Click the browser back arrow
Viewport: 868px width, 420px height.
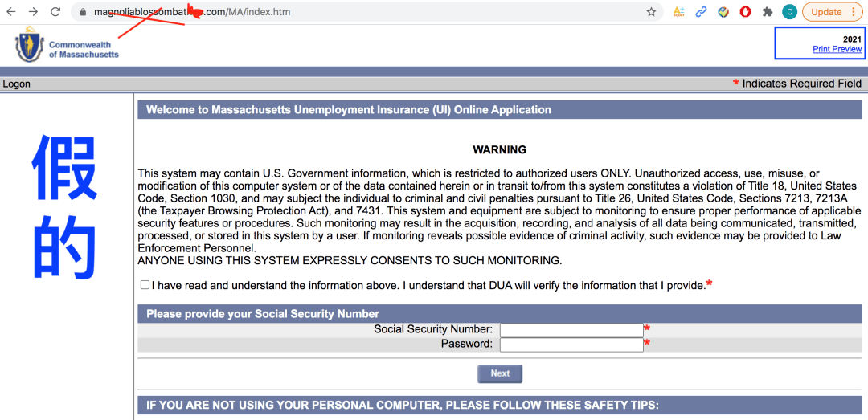11,11
